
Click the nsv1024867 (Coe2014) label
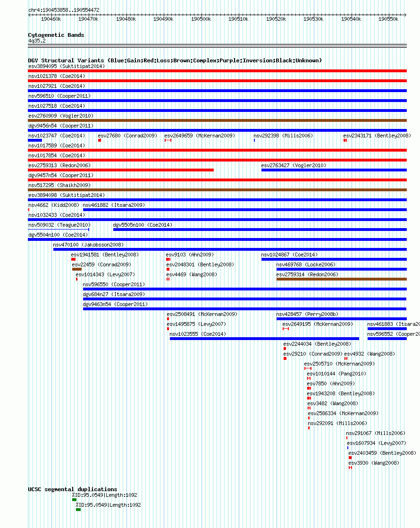(289, 255)
